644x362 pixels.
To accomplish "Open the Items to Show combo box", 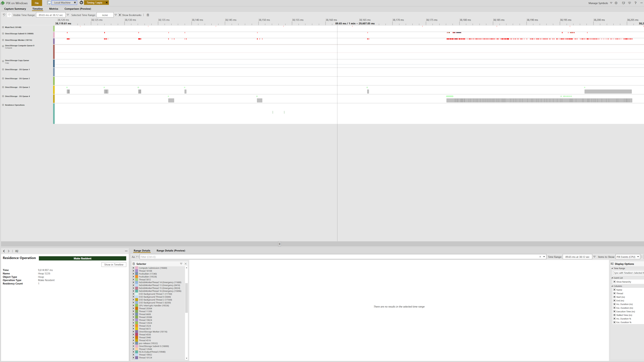I will coord(628,257).
